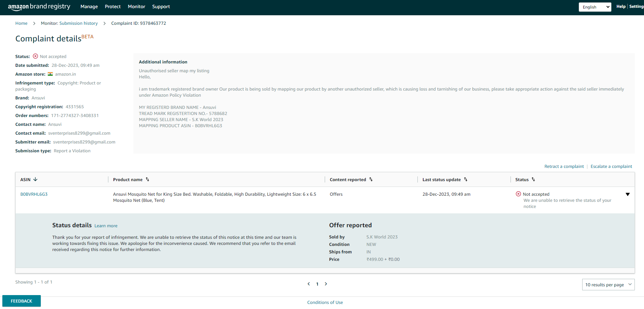Sort by Product name column
This screenshot has height=309, width=644.
point(147,179)
